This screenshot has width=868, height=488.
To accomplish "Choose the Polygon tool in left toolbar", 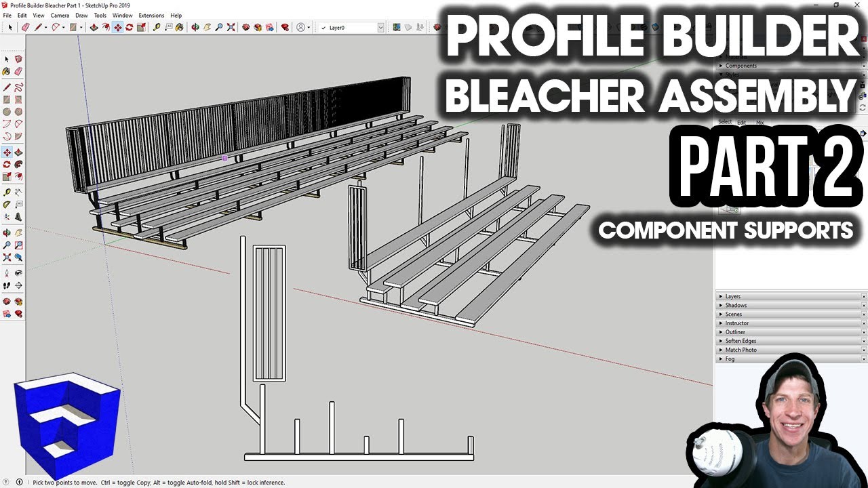I will tap(18, 112).
